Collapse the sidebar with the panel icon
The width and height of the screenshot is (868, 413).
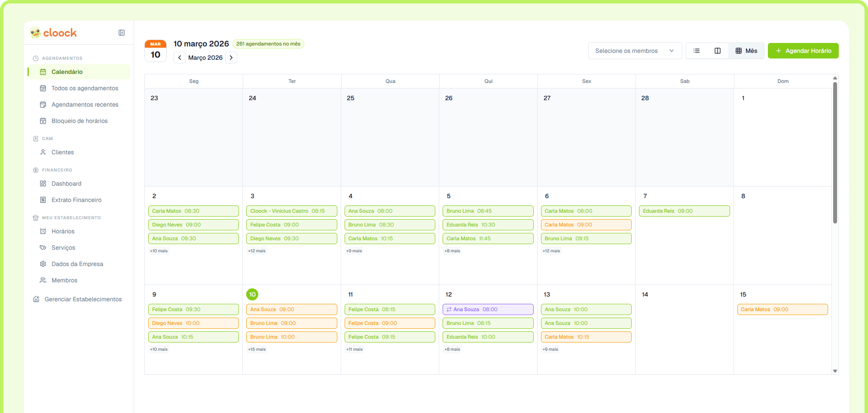[x=122, y=32]
